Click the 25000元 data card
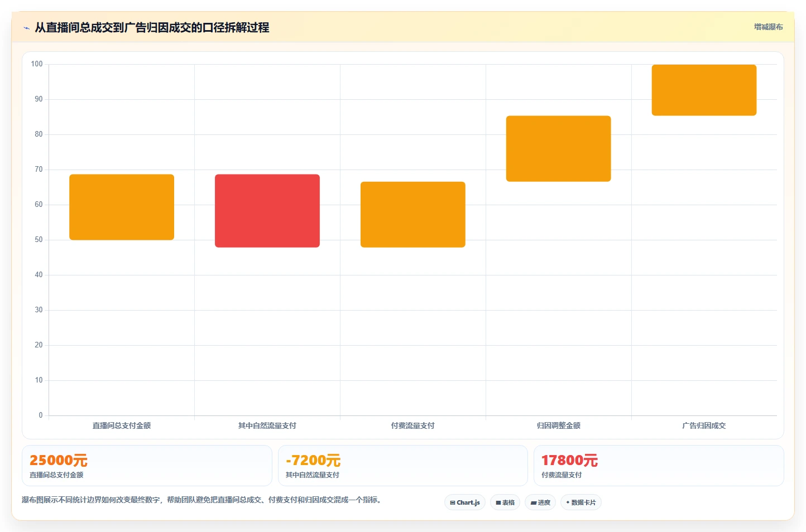Screen dimensions: 806x532 pos(147,466)
